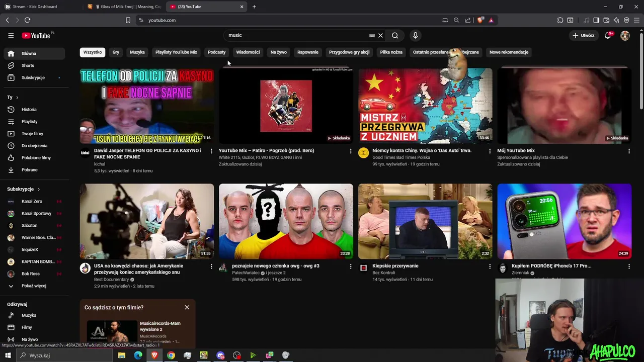The image size is (644, 362).
Task: Open Sabaton channel subscription
Action: pos(34,225)
